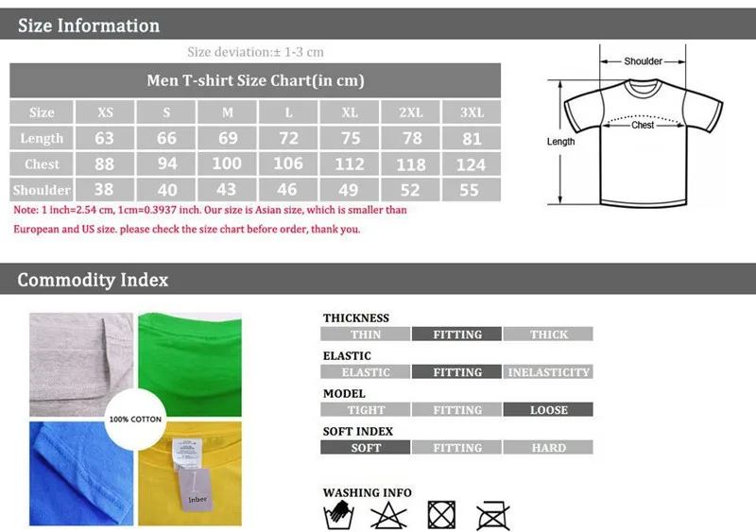
Task: Click the length value 66
Action: (166, 138)
